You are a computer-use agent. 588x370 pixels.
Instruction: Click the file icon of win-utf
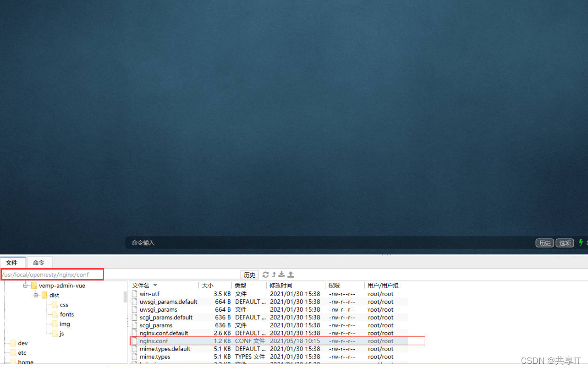click(135, 294)
